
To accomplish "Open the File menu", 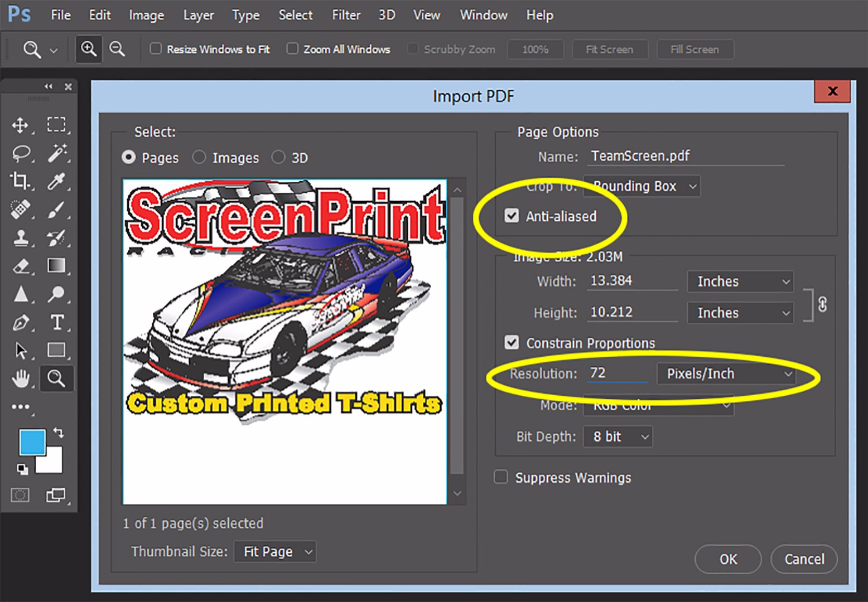I will tap(61, 15).
